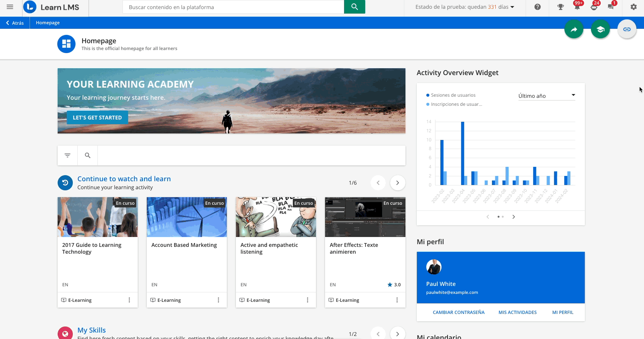Go to next Activity Overview chart page

[x=514, y=217]
